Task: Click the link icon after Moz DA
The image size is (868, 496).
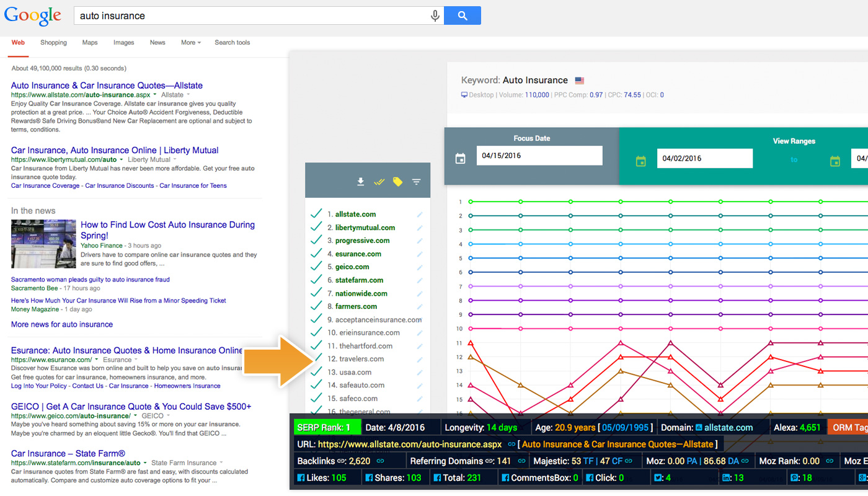Action: coord(745,461)
